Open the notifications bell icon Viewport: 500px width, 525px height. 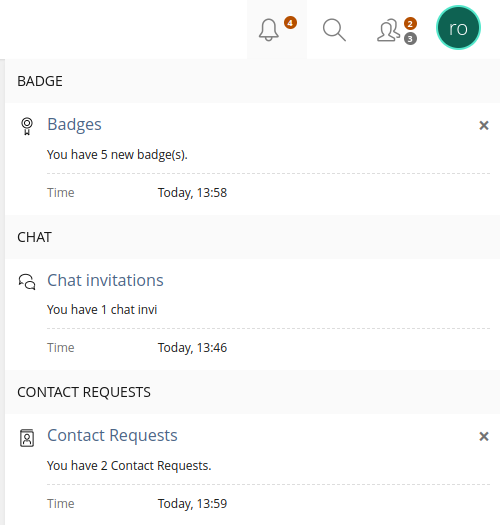pyautogui.click(x=269, y=30)
